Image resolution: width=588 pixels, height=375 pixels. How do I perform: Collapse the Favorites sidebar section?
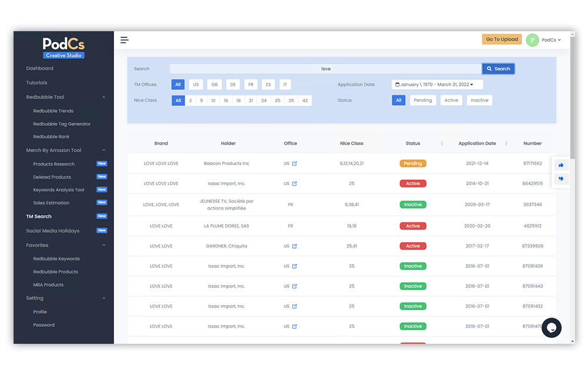(104, 245)
